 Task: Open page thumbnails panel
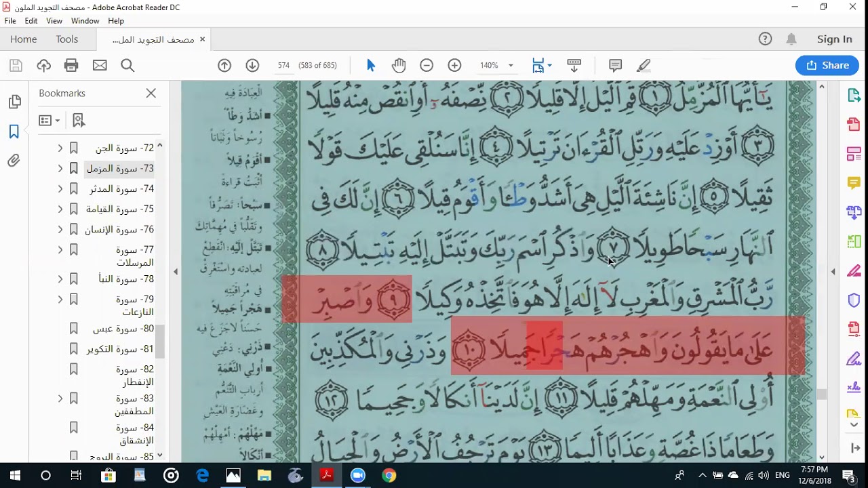pyautogui.click(x=14, y=102)
